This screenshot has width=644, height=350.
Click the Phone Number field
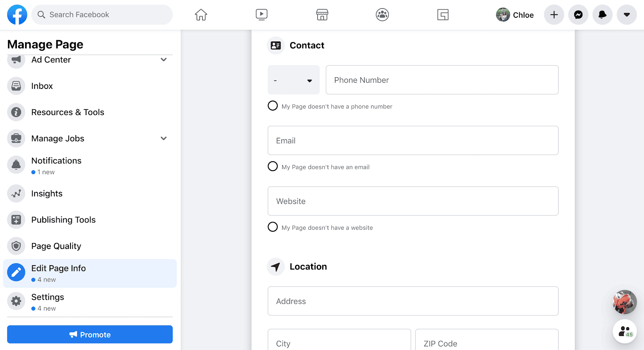[x=442, y=80]
